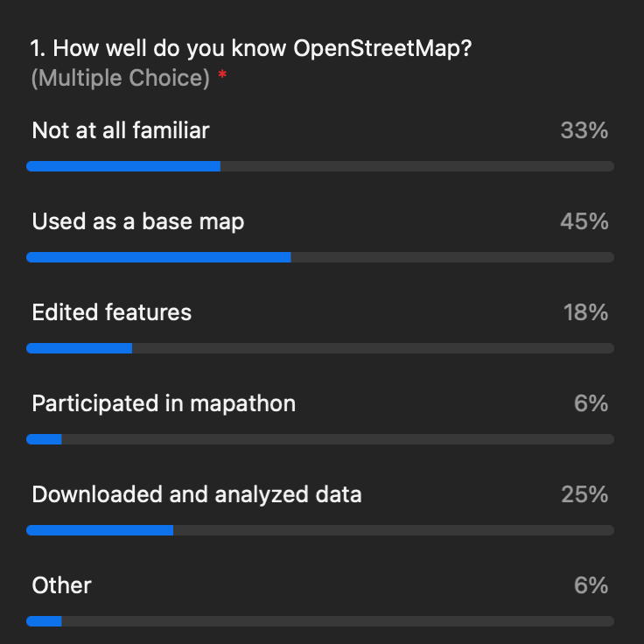Select the 'Downloaded and analyzed data' option
The width and height of the screenshot is (644, 644).
pyautogui.click(x=197, y=494)
